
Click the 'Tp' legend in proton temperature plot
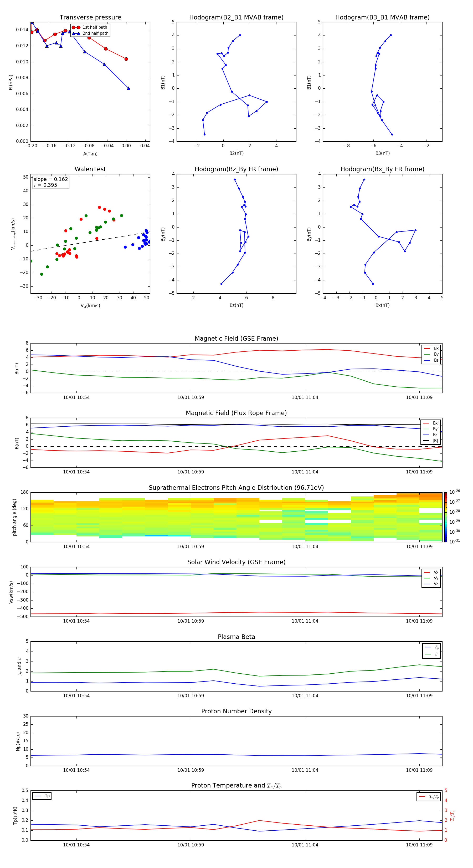pos(42,796)
